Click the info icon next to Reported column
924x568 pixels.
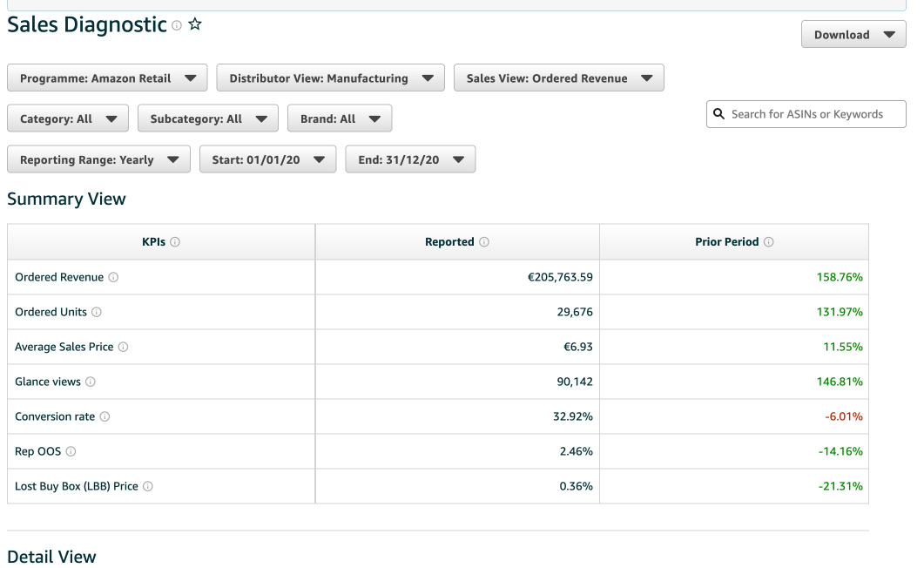(483, 241)
